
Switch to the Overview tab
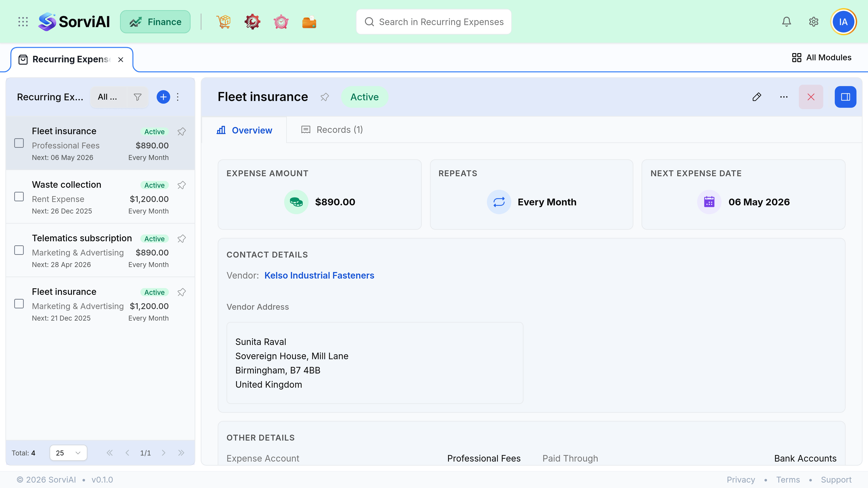click(244, 130)
